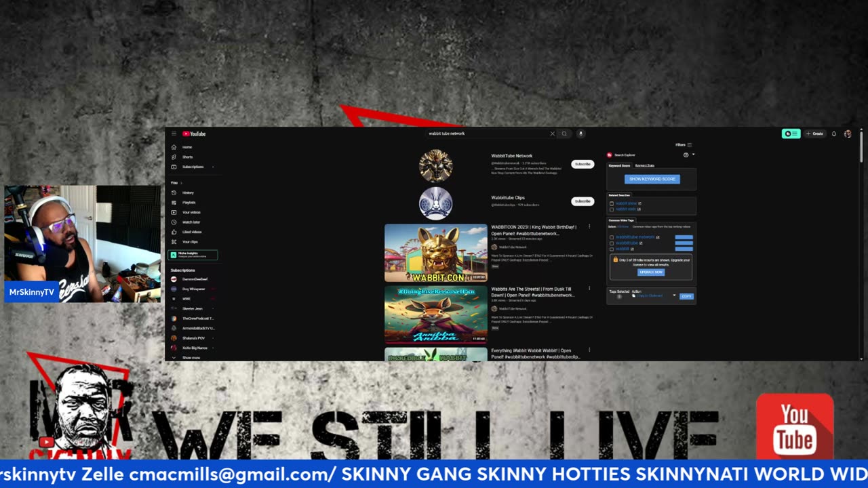Open external link icon next to wabbit show
The width and height of the screenshot is (868, 488).
coord(639,203)
